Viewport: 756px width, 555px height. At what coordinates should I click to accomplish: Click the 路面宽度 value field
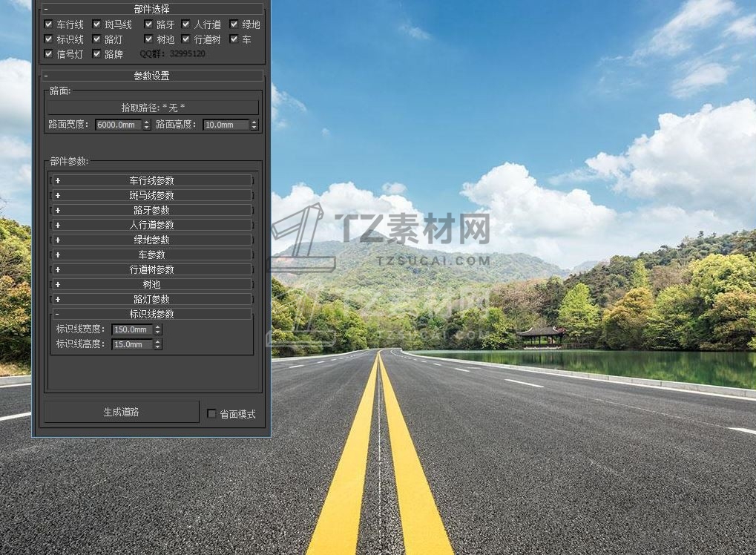click(x=119, y=125)
